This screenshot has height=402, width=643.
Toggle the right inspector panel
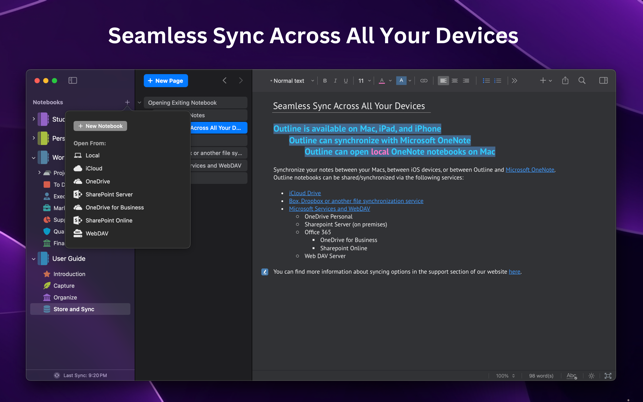click(x=603, y=80)
